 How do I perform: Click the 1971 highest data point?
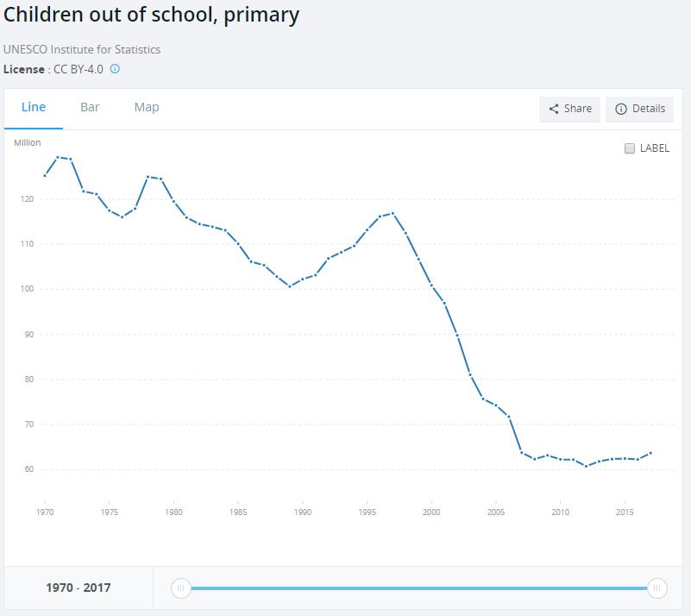[58, 157]
